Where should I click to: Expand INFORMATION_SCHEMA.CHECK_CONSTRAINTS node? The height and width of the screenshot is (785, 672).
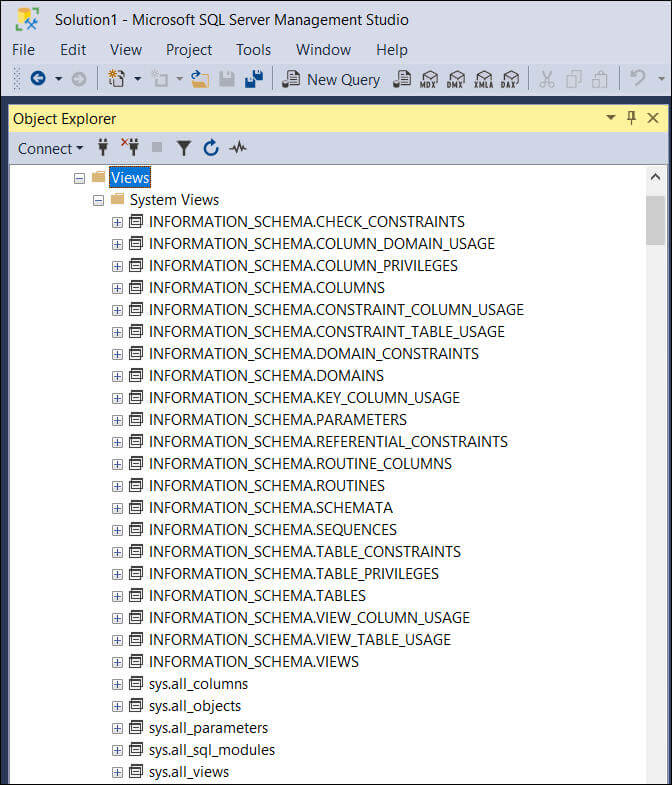tap(117, 222)
